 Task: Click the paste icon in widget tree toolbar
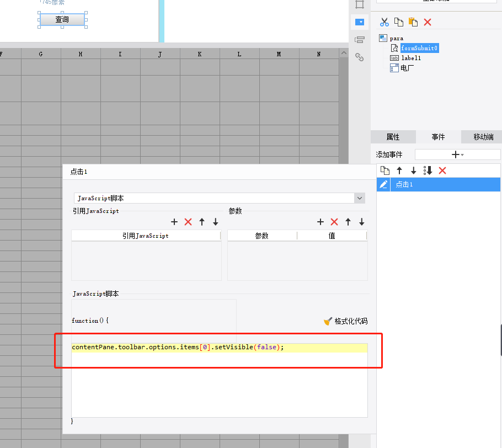[413, 22]
